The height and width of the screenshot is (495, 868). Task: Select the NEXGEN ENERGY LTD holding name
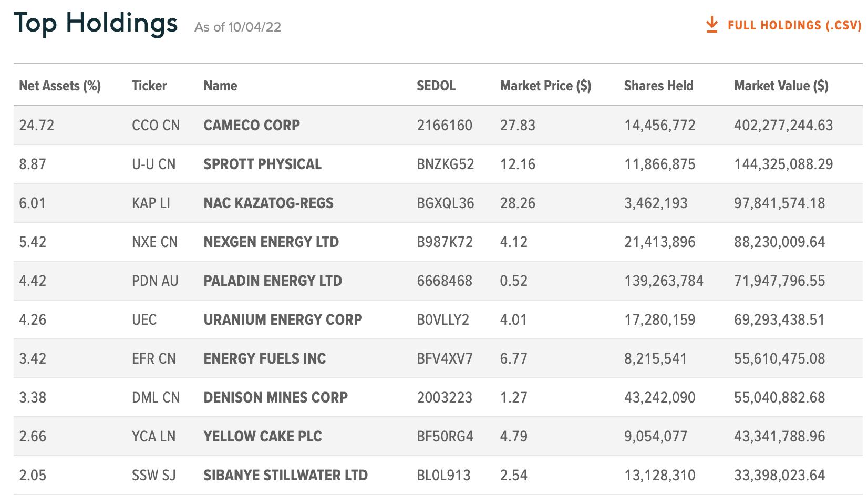pyautogui.click(x=271, y=242)
